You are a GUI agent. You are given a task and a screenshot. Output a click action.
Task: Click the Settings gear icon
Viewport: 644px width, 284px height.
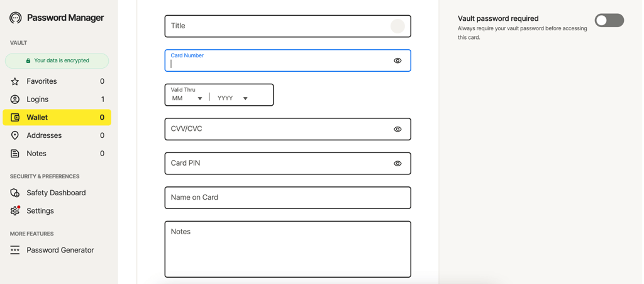click(15, 210)
